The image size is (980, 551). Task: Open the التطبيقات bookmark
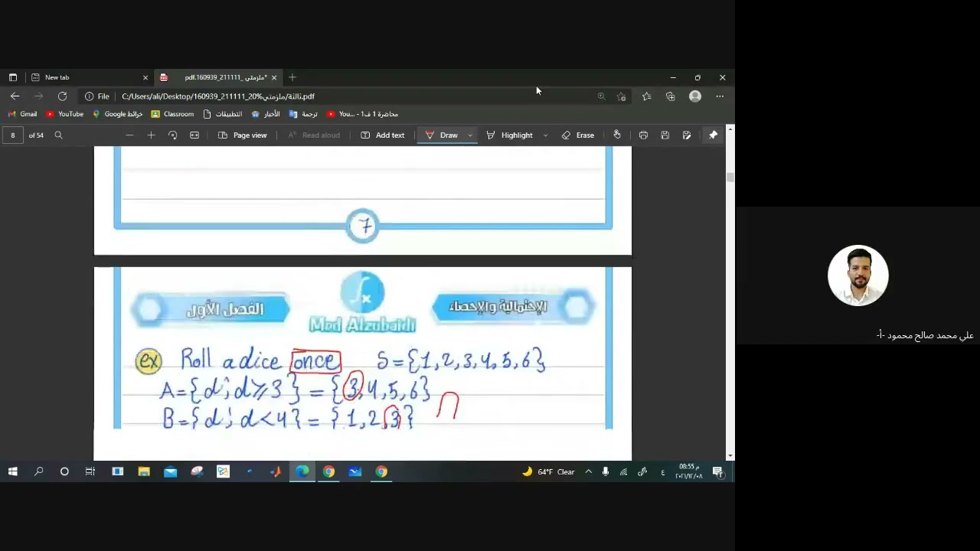(223, 114)
